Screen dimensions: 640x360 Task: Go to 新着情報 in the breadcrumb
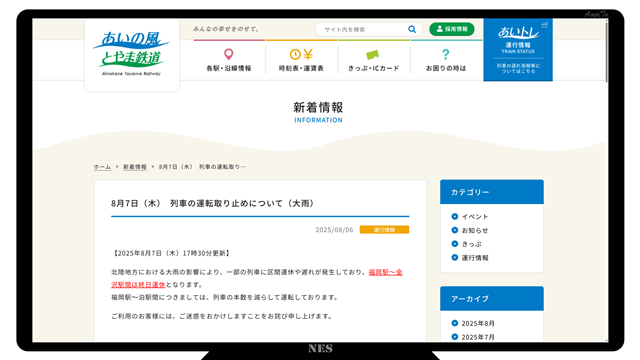point(135,167)
